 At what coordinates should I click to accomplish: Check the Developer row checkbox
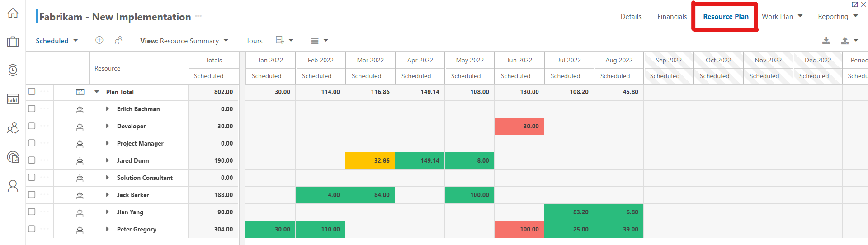(x=32, y=126)
